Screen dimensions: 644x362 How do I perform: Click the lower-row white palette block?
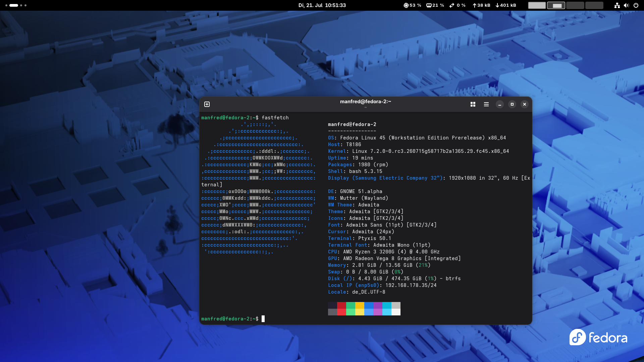click(396, 312)
